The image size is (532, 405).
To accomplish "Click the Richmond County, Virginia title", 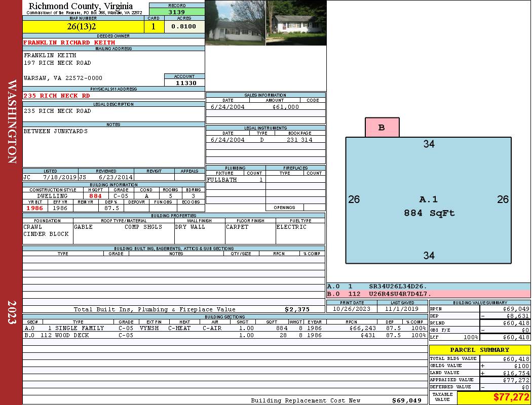I will (x=81, y=6).
